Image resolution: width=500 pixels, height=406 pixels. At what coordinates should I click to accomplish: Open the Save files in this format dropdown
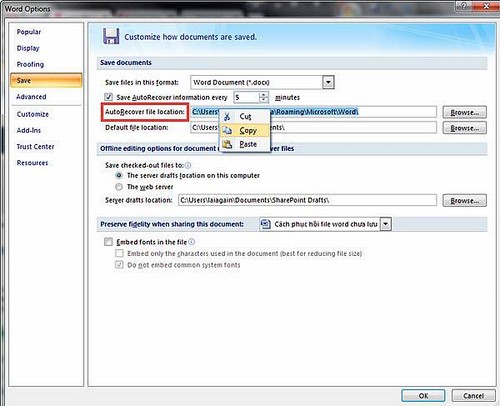pyautogui.click(x=328, y=82)
